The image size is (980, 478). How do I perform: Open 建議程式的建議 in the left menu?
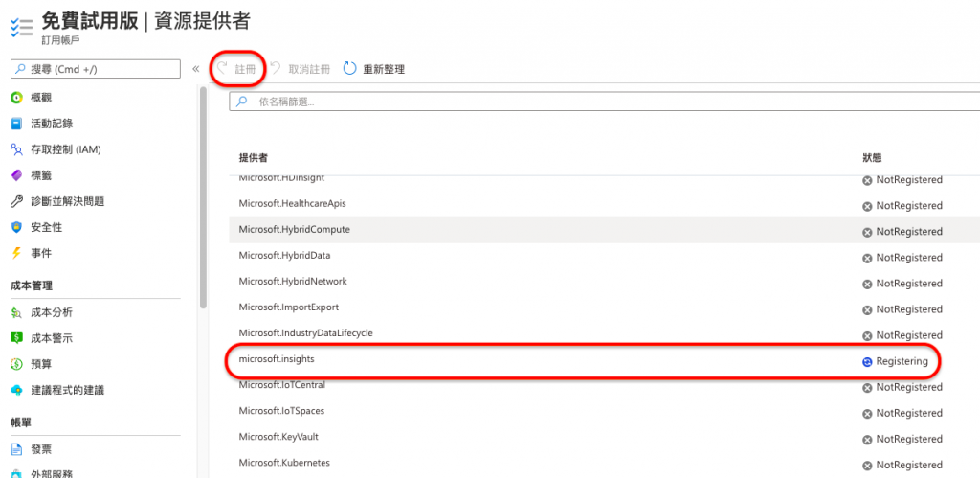[68, 391]
